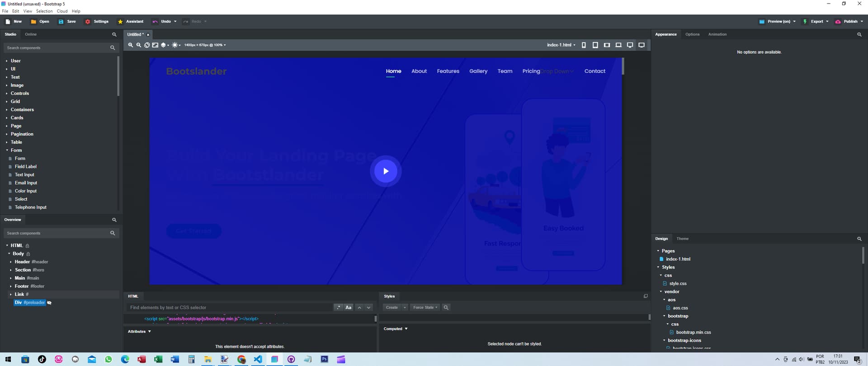Viewport: 868px width, 366px height.
Task: Open WhatsApp from the taskbar
Action: 108,359
